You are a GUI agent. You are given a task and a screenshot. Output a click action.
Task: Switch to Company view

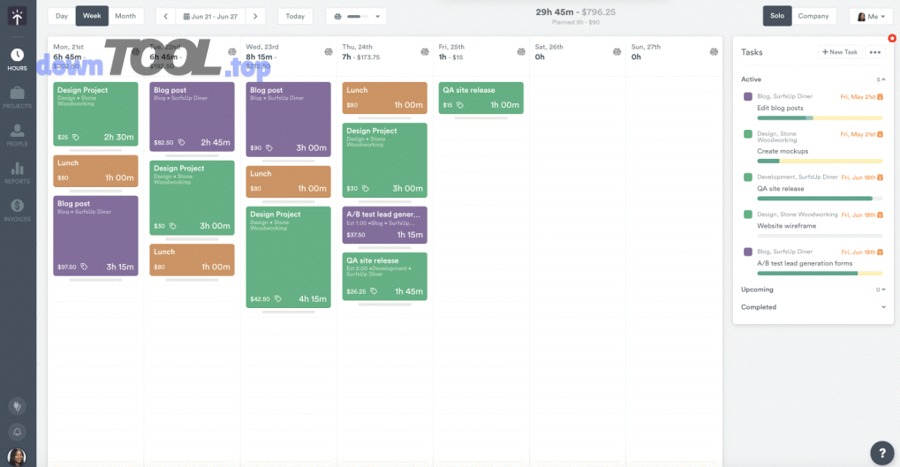click(813, 16)
